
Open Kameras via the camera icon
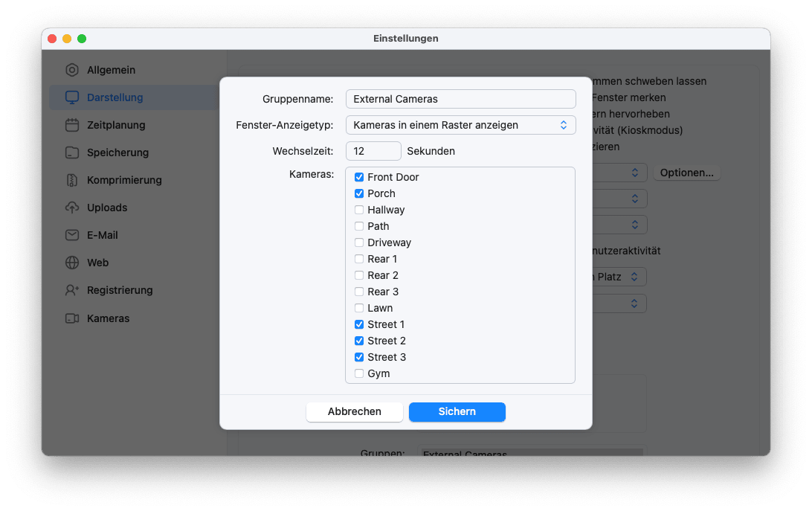coord(70,318)
